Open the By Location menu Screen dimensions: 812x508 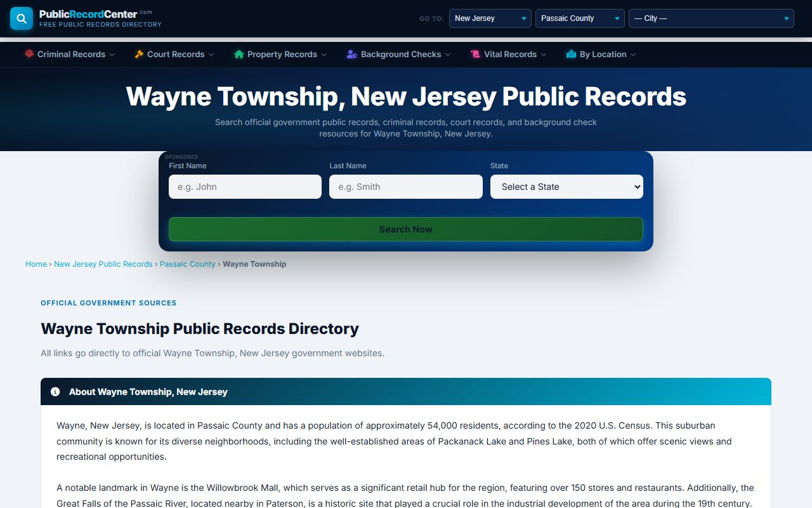point(601,55)
